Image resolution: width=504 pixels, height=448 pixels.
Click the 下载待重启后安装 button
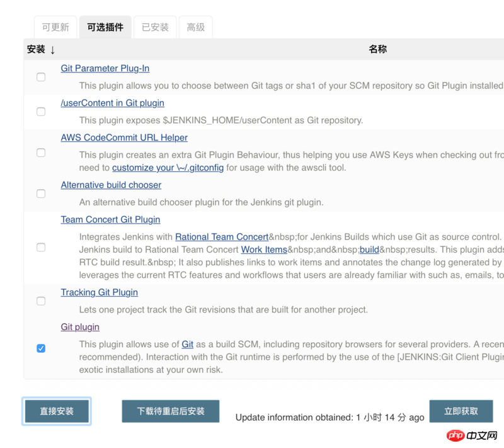171,411
